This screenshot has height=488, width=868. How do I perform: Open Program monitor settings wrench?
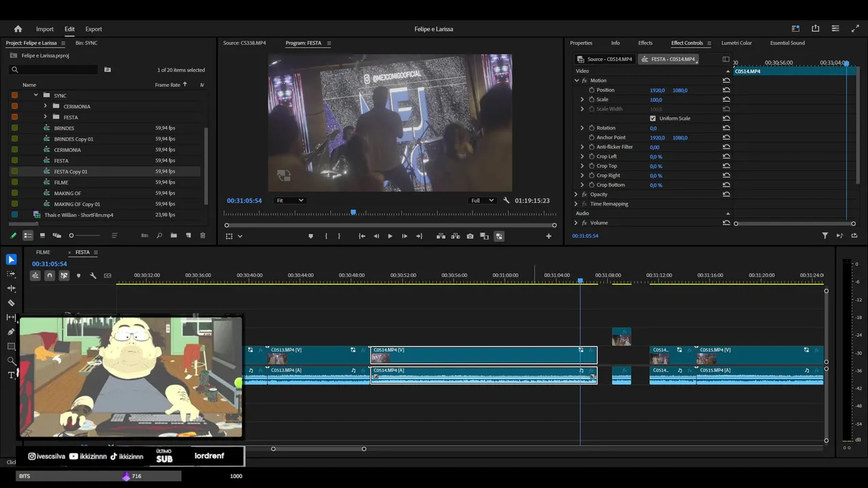[x=506, y=201]
